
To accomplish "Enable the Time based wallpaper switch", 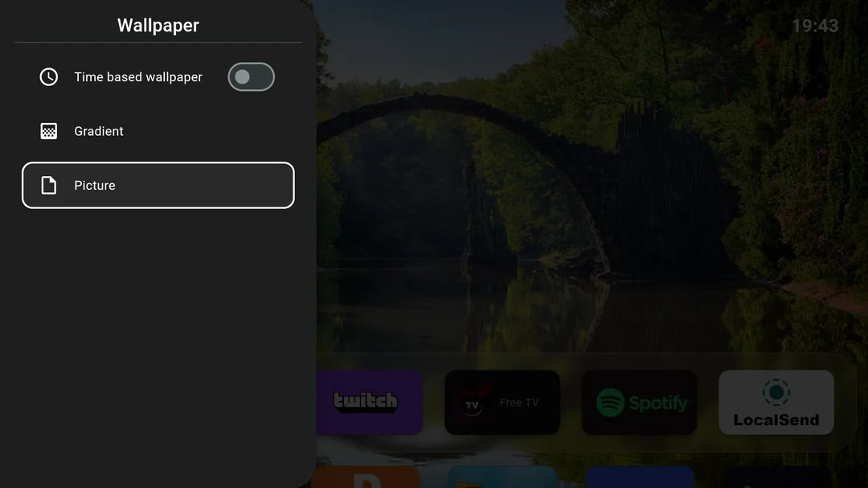I will click(x=251, y=76).
